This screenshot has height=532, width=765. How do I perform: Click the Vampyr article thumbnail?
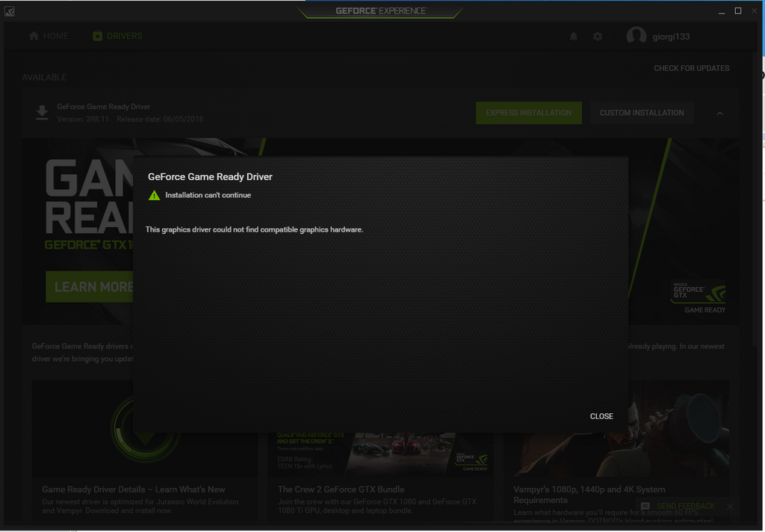click(678, 430)
